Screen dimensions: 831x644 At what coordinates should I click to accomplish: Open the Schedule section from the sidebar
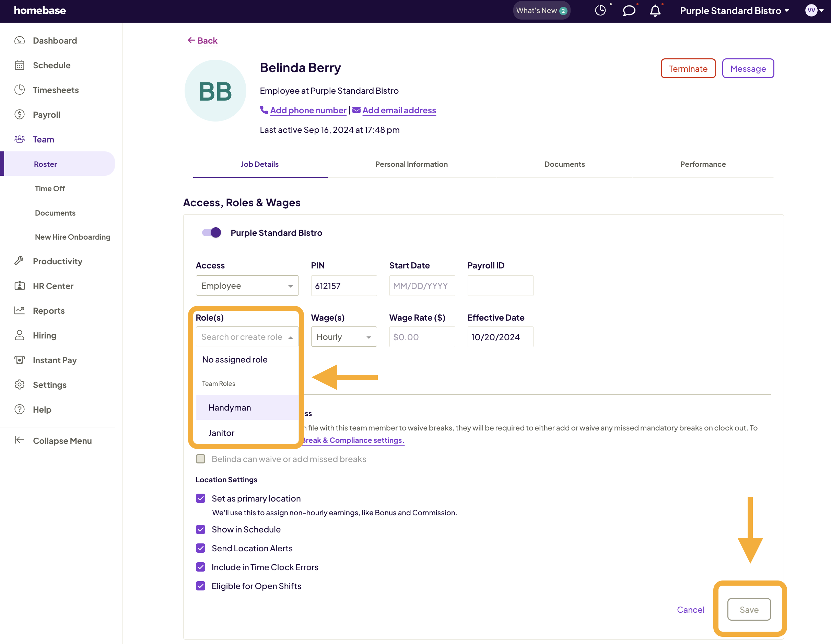point(51,65)
